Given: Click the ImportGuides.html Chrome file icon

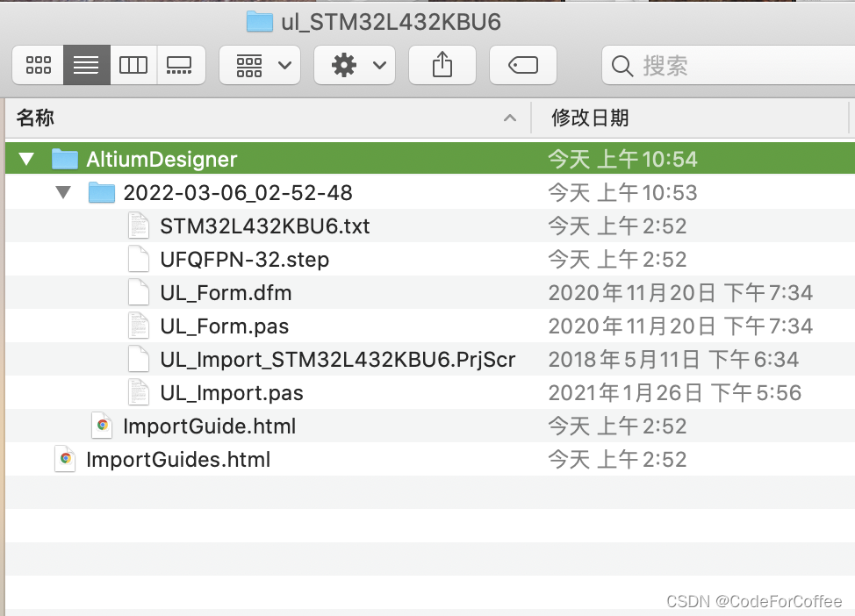Looking at the screenshot, I should 65,459.
